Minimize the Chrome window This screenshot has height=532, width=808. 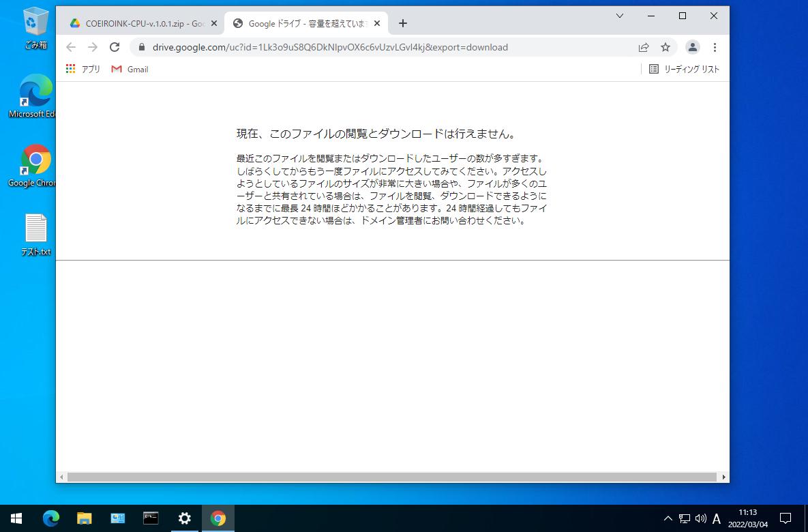(651, 16)
